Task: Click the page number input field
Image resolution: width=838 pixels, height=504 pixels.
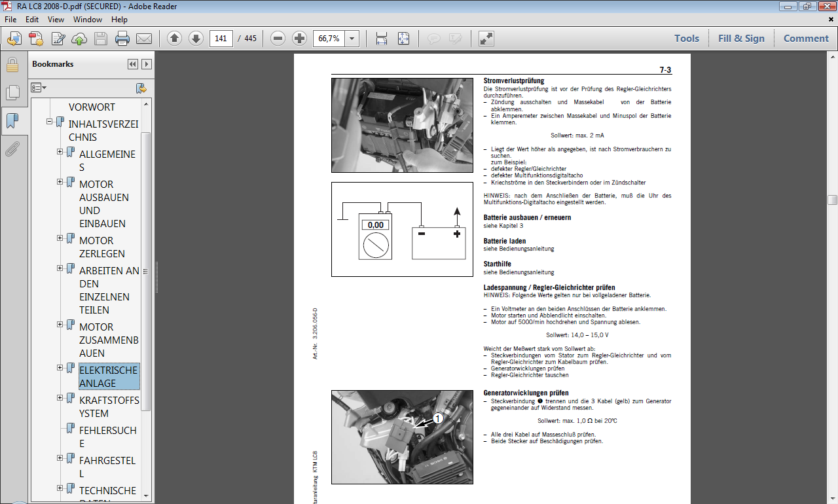Action: (x=221, y=39)
